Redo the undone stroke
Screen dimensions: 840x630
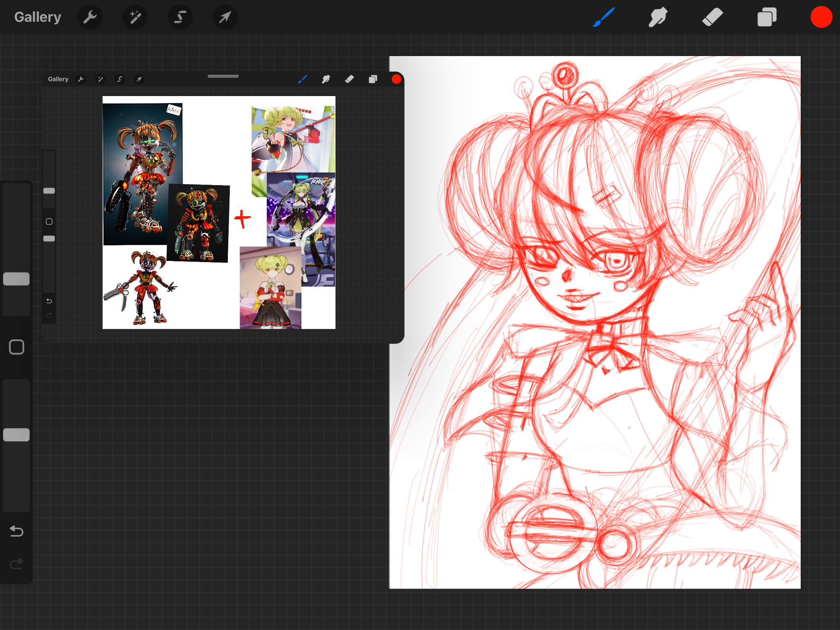[16, 564]
